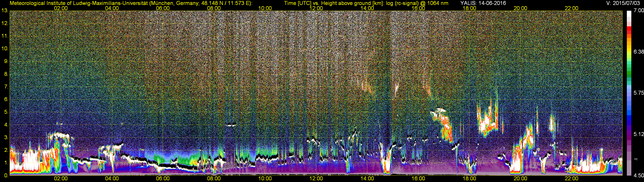Click the 04:00 label on the bottom time axis

coord(112,179)
